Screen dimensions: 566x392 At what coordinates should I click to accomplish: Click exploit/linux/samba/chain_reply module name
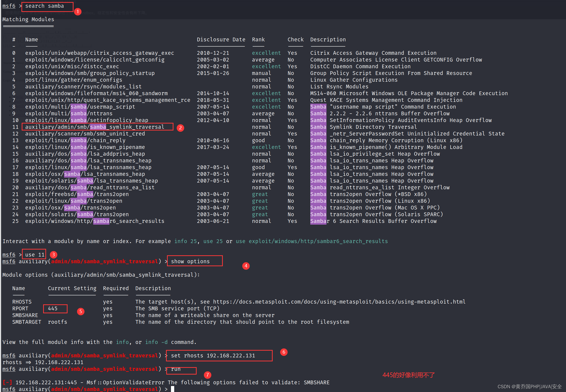coord(75,140)
